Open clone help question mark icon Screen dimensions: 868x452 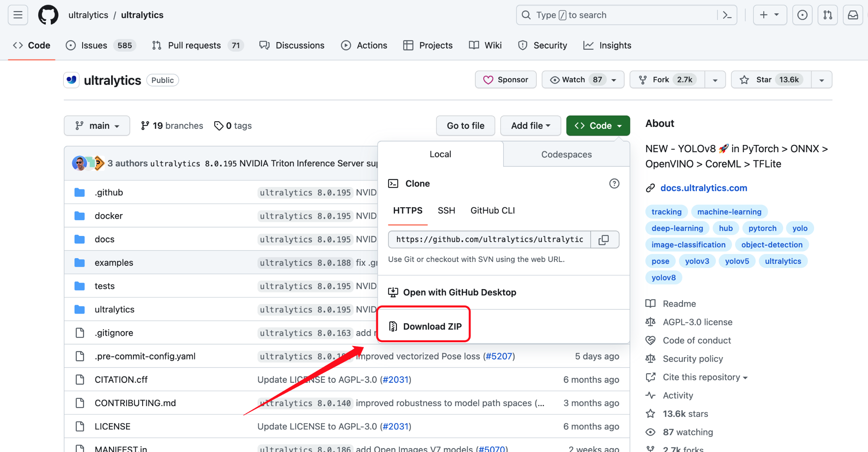coord(614,184)
